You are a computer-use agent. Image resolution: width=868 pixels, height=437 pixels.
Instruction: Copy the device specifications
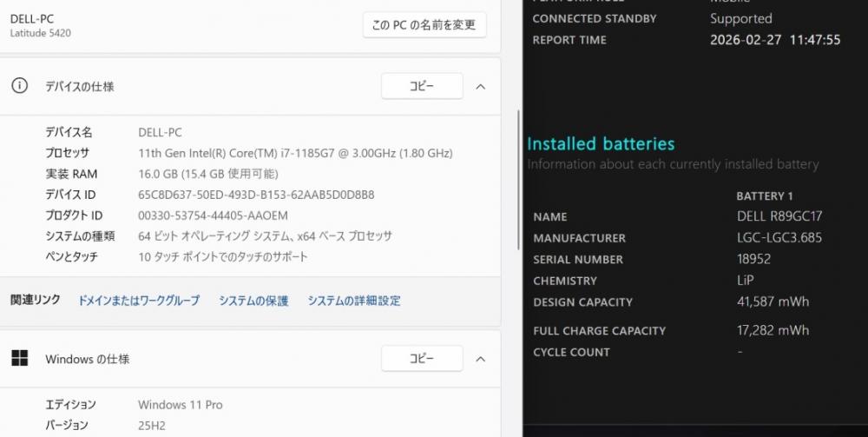[422, 86]
